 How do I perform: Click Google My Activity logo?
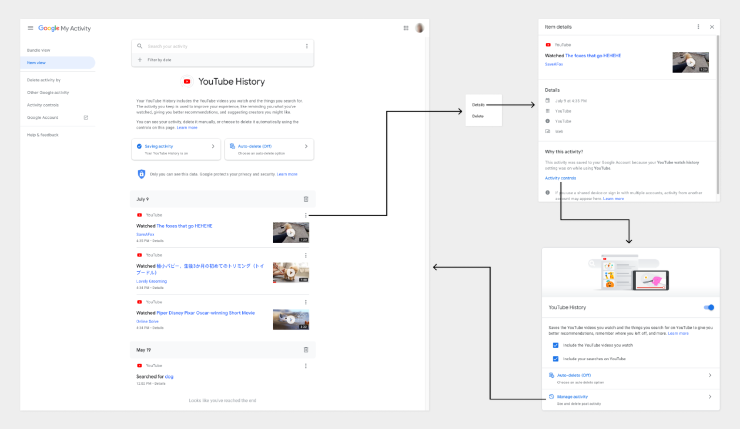tap(65, 28)
